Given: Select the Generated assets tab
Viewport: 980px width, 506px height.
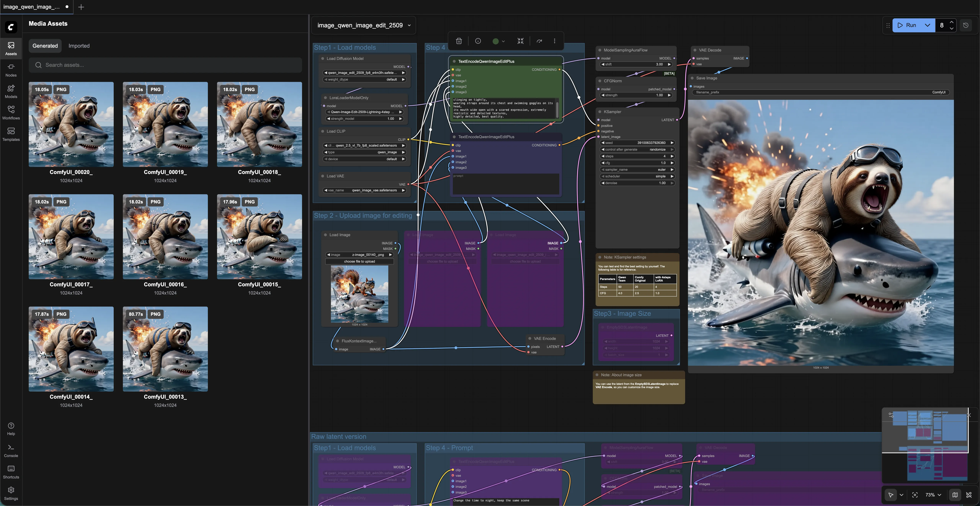Looking at the screenshot, I should tap(45, 46).
